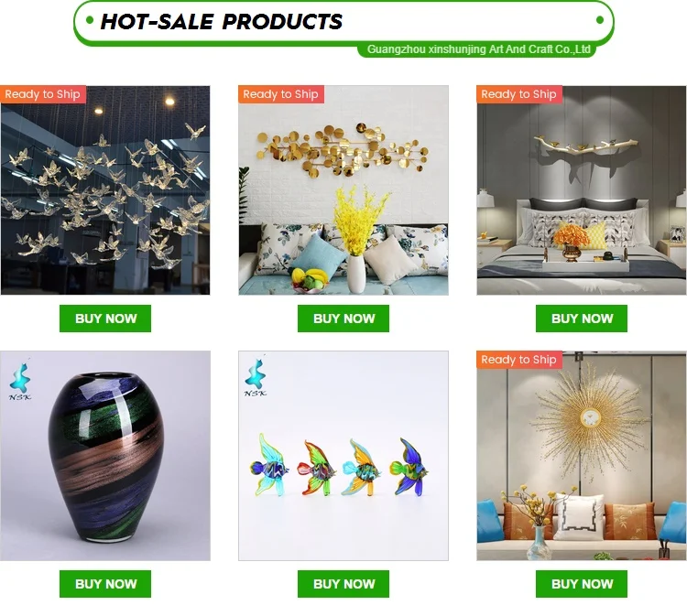Click the HOT-SALE PRODUCTS banner heading
The image size is (687, 616).
pyautogui.click(x=222, y=21)
